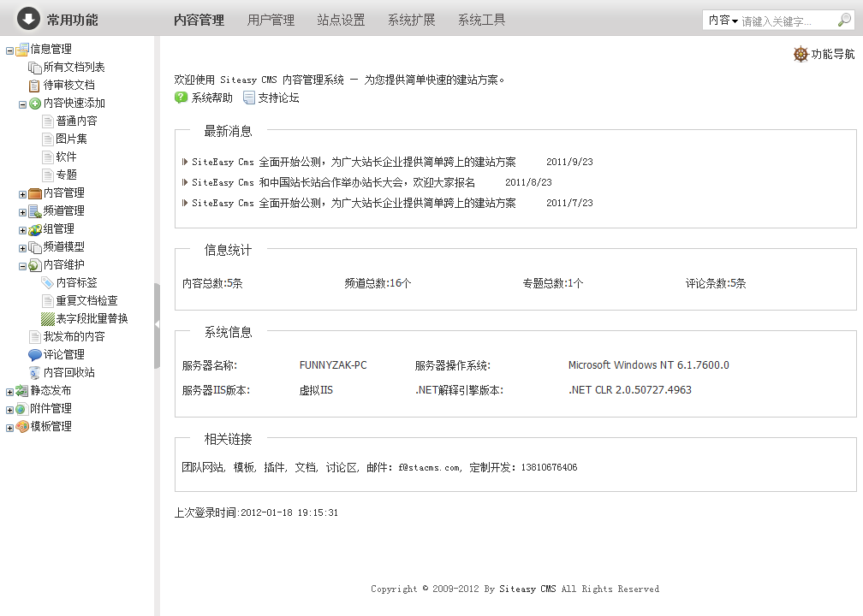Screen dimensions: 863x616
Task: Open the 站长大会 news item dated 2011/8/23
Action: pos(334,182)
